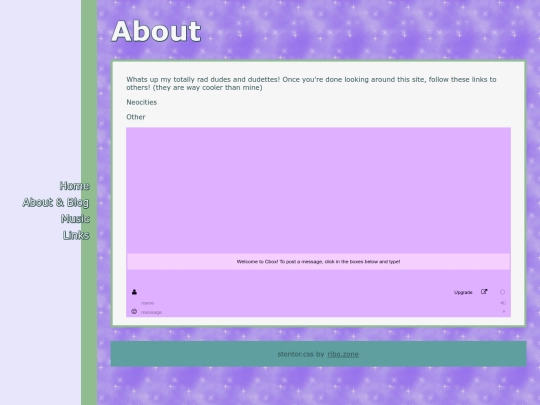Focus the name input field
Screen dimensions: 540x405
pyautogui.click(x=319, y=303)
